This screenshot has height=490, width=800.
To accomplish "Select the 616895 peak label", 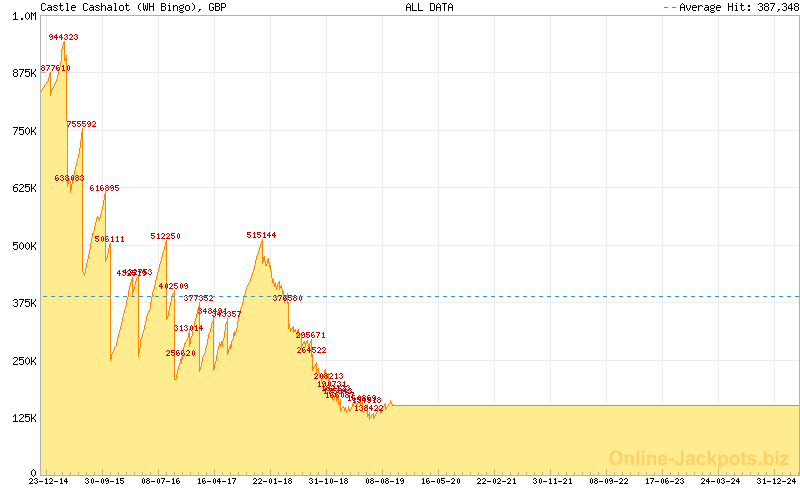I will click(x=104, y=188).
